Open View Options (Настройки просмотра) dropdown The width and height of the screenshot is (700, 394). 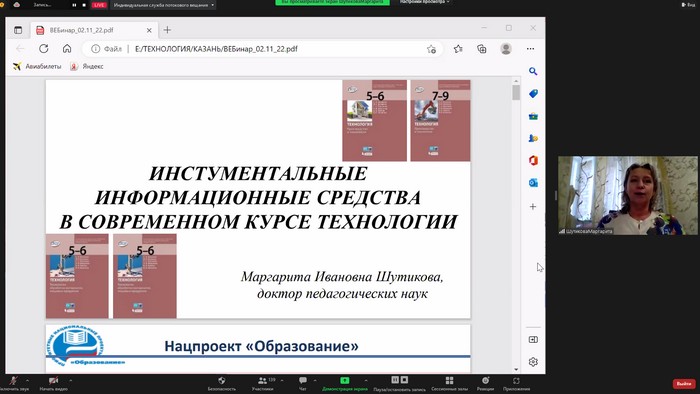pyautogui.click(x=424, y=2)
